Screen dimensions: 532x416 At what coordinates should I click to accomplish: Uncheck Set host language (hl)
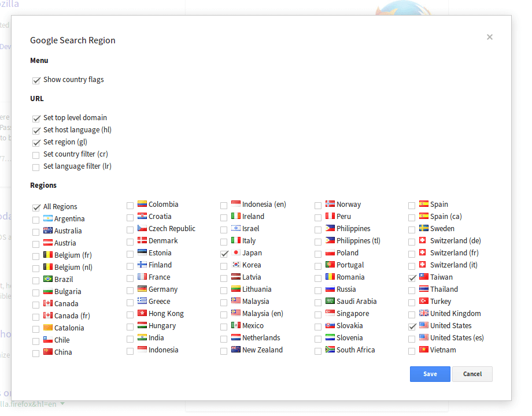pos(36,131)
